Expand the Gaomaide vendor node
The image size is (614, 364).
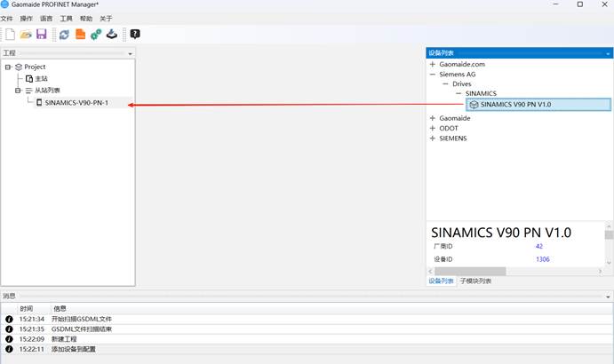[433, 118]
